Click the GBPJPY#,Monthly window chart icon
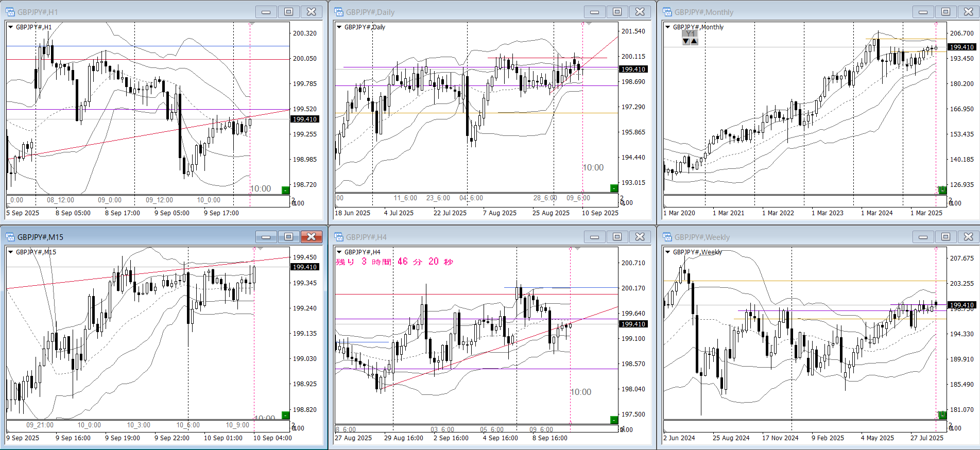 point(667,12)
